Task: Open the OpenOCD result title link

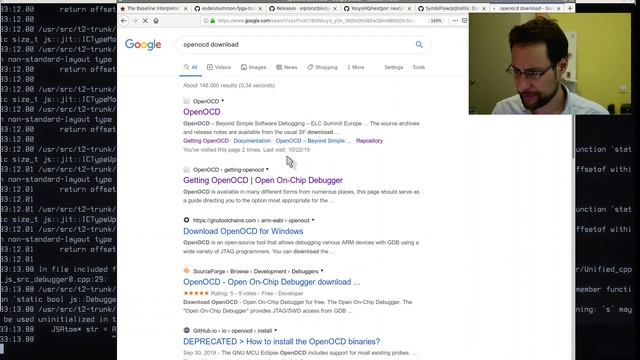Action: [x=202, y=112]
